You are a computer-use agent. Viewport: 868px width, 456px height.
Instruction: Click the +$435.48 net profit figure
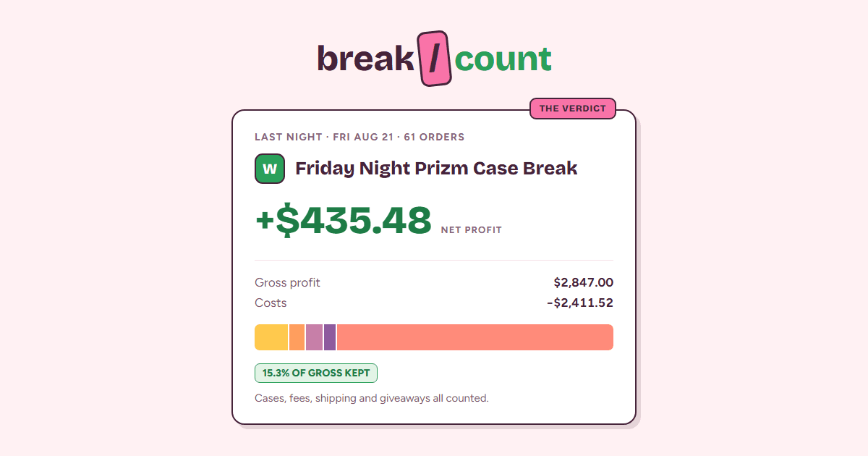tap(344, 220)
